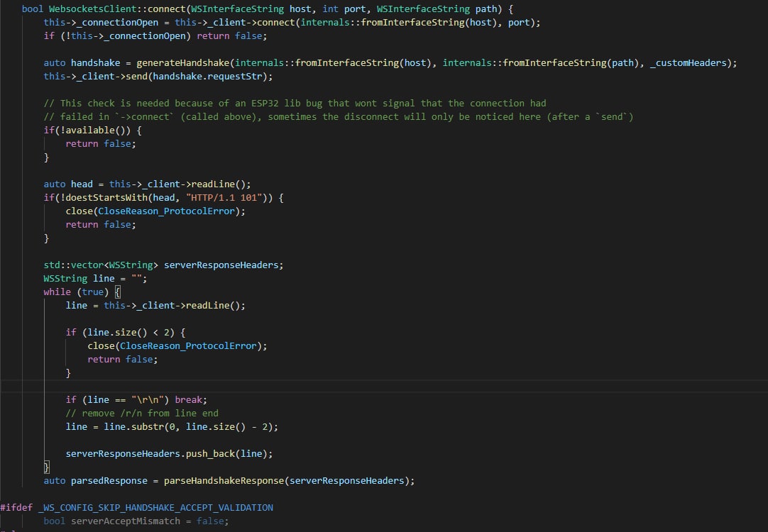Screen dimensions: 768x532
Task: Click the #ifdef preprocessor directive
Action: tap(16, 508)
